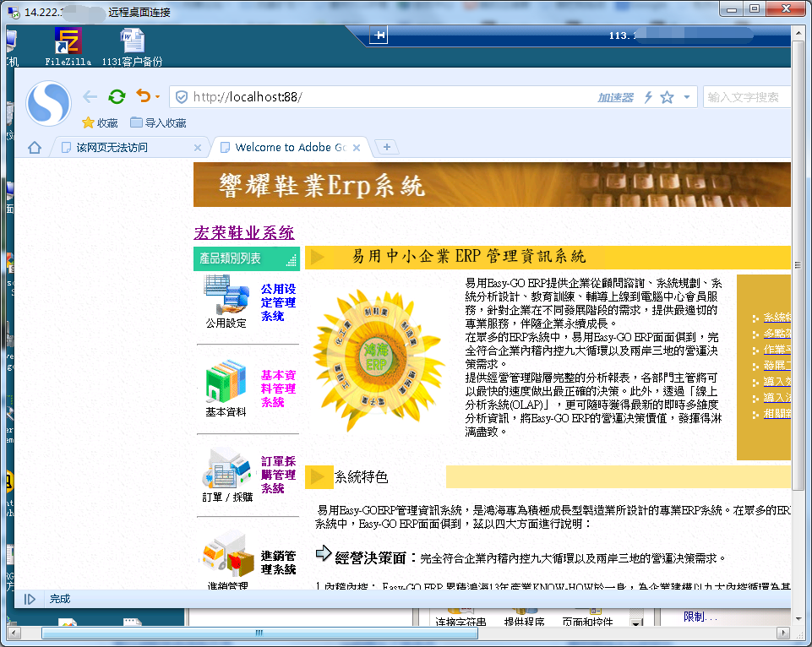Click the pin icon on the remote session bar
Viewport: 812px width, 647px height.
(379, 35)
